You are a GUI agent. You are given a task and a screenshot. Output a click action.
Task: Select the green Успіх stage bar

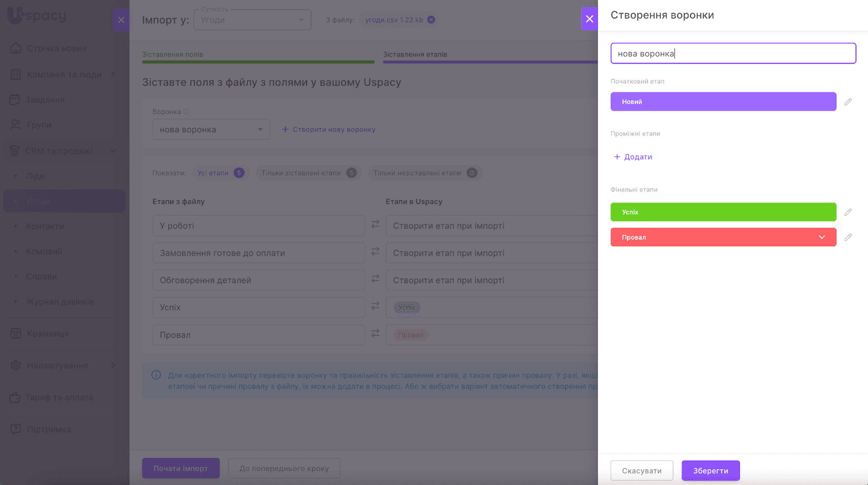click(x=723, y=212)
